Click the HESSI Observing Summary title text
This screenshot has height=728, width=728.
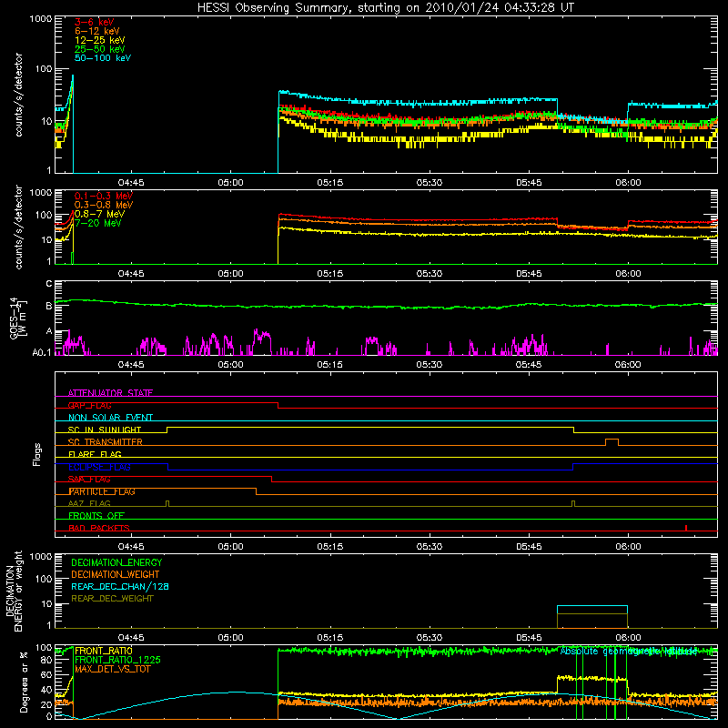385,8
